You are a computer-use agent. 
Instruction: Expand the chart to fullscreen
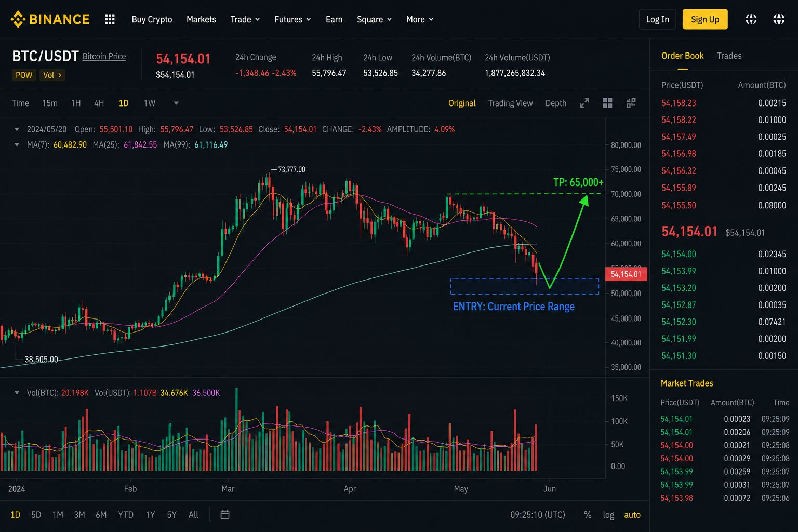pos(584,103)
